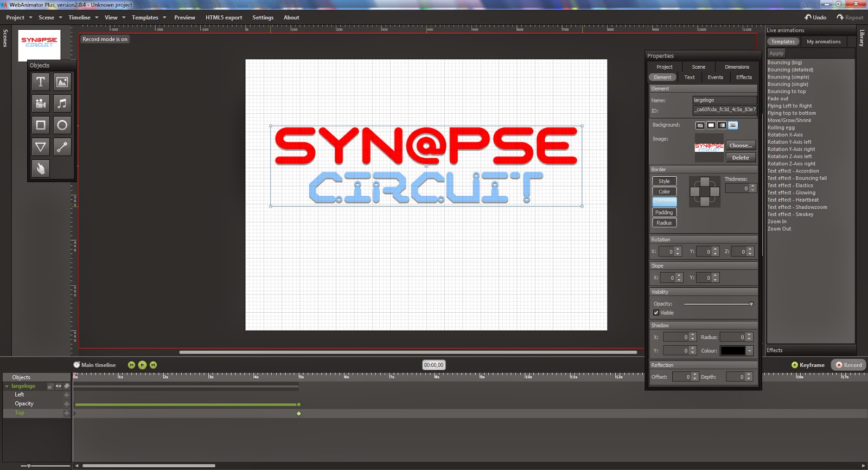Toggle Record mode button
Screen dimensions: 868x470
(x=849, y=365)
